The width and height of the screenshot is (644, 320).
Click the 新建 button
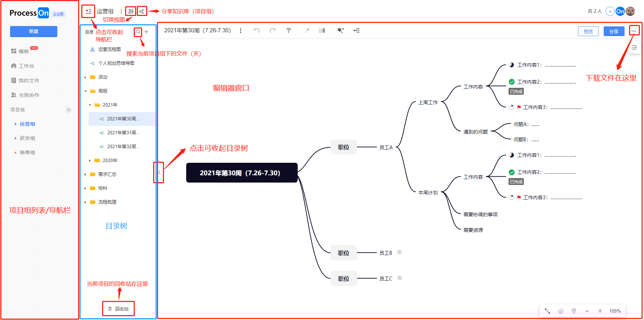[34, 31]
